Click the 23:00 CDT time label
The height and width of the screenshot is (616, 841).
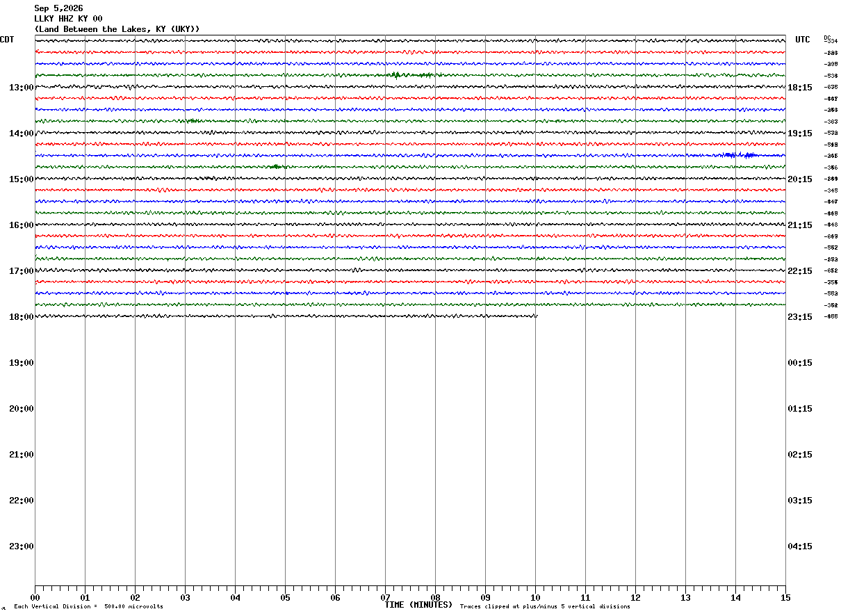(x=22, y=546)
